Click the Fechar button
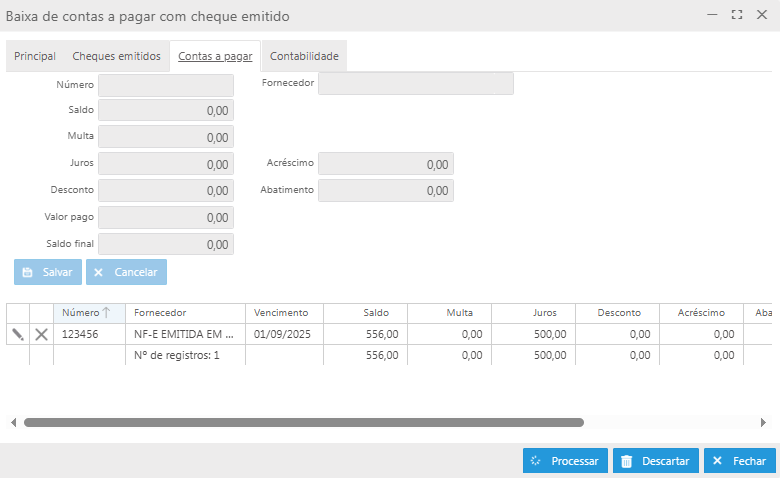 tap(740, 461)
